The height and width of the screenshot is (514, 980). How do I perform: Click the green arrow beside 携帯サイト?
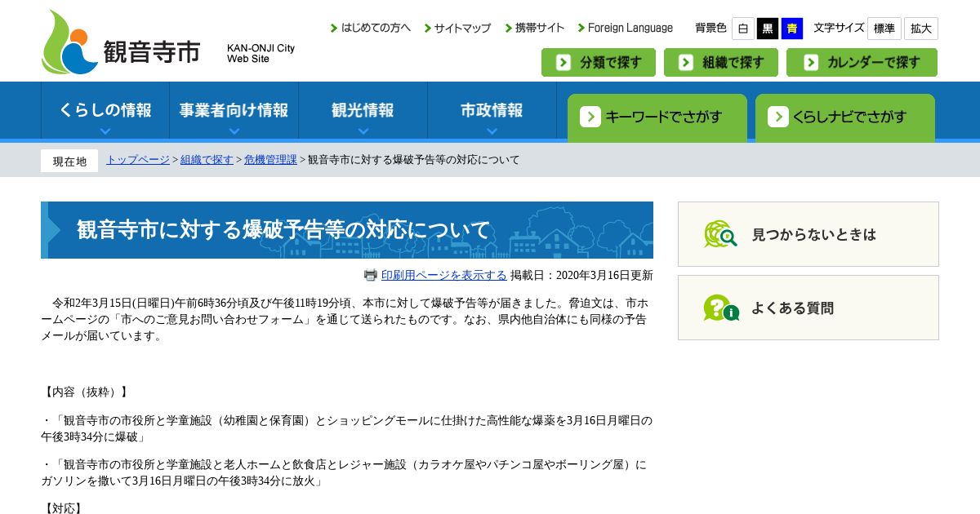pyautogui.click(x=509, y=29)
